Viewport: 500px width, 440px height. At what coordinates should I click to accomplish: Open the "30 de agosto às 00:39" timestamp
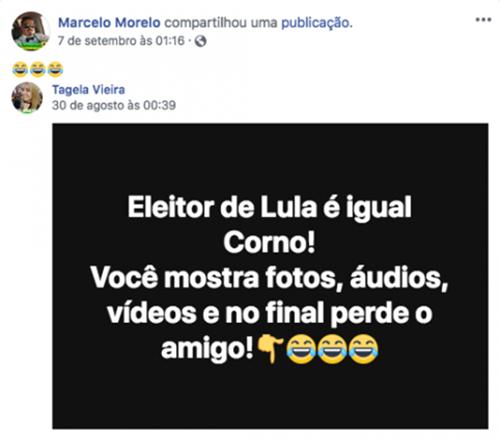[x=114, y=105]
